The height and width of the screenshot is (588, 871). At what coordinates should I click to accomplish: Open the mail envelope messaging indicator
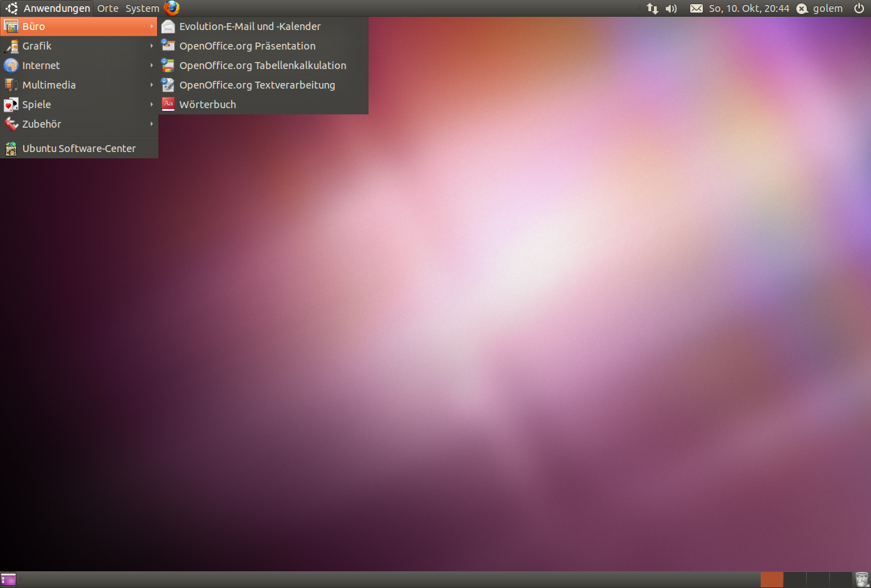[697, 8]
